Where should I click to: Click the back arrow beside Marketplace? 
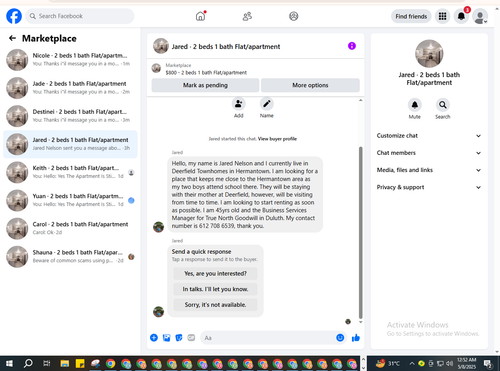(12, 38)
